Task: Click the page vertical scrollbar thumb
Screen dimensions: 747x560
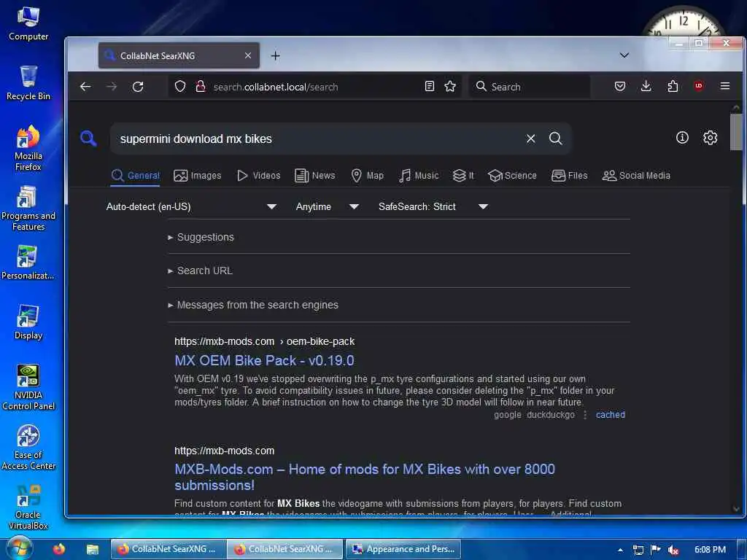Action: point(736,132)
